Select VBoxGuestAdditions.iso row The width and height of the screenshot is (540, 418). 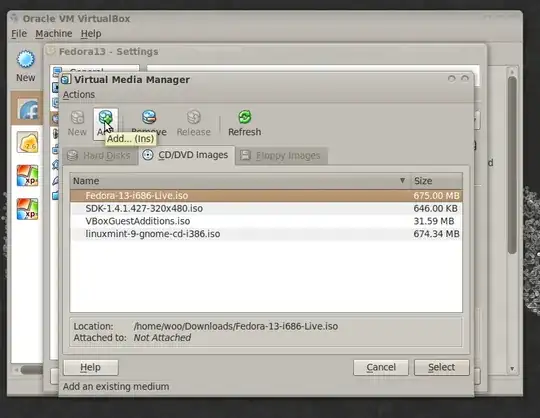[x=266, y=221]
